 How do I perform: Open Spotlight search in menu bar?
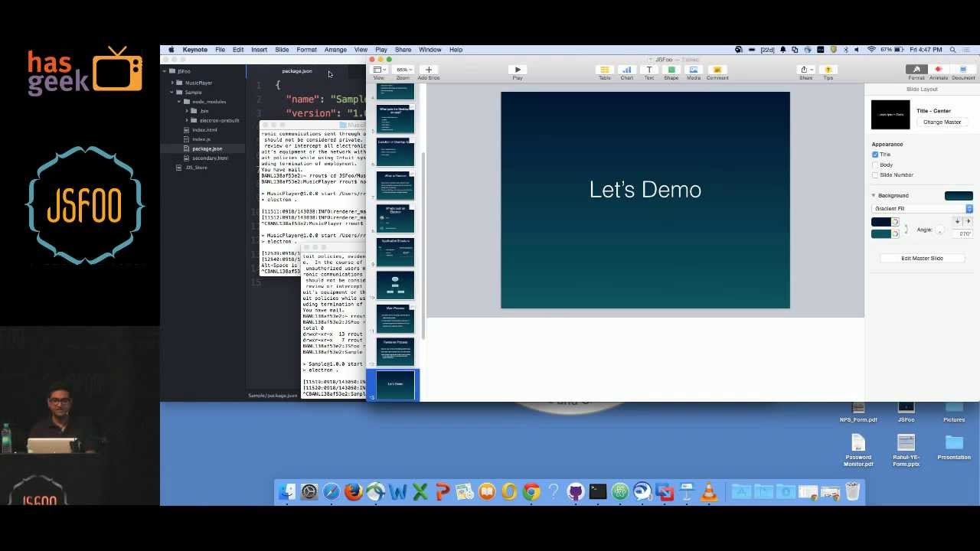[952, 50]
